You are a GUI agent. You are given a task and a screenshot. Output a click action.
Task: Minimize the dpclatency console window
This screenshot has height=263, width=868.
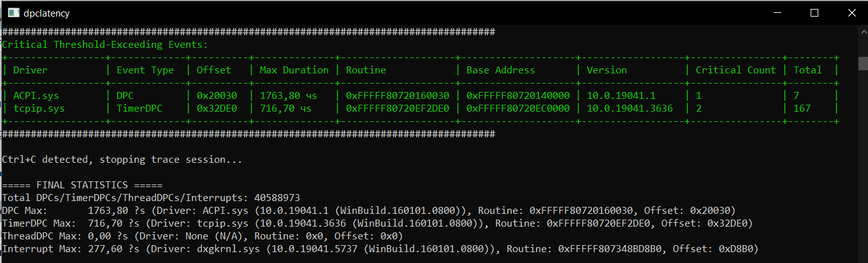point(779,13)
